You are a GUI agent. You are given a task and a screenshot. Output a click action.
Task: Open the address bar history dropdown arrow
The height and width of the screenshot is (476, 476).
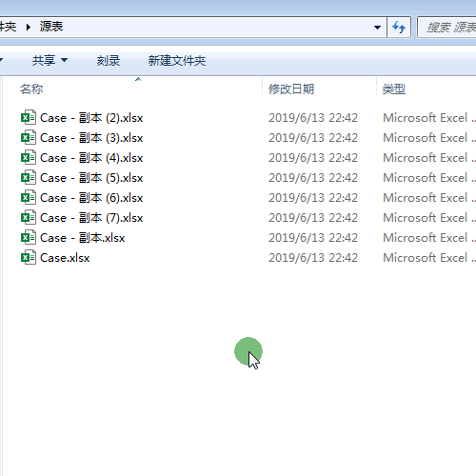point(377,28)
